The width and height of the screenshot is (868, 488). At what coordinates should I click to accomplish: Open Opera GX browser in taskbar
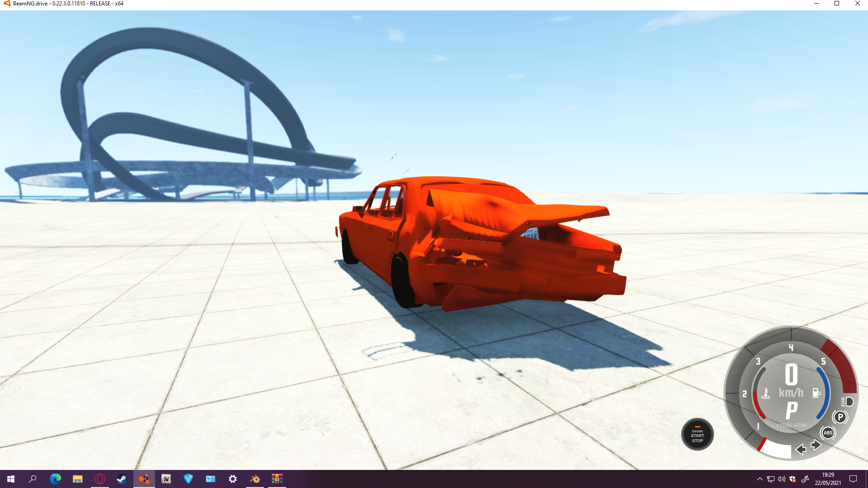100,479
